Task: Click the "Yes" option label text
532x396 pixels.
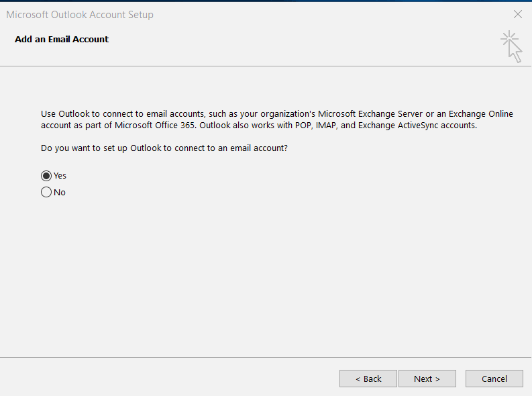Action: pyautogui.click(x=60, y=176)
